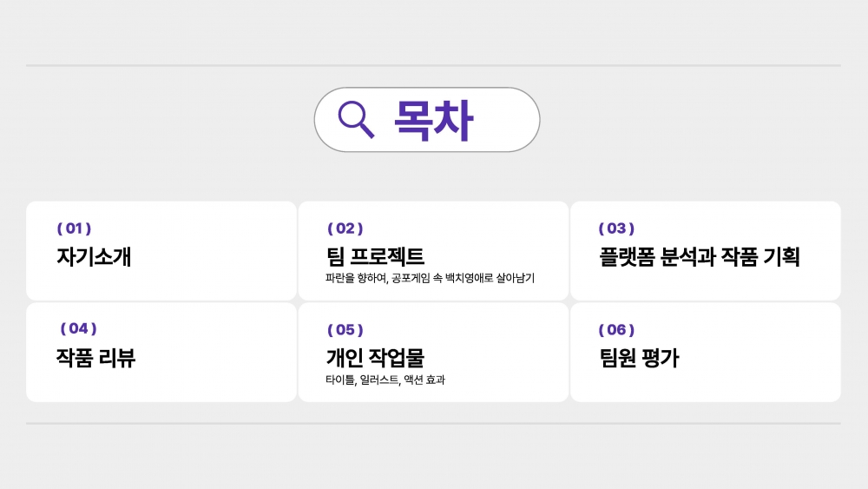Click the ( 03 ) number label
This screenshot has height=489, width=868.
616,228
